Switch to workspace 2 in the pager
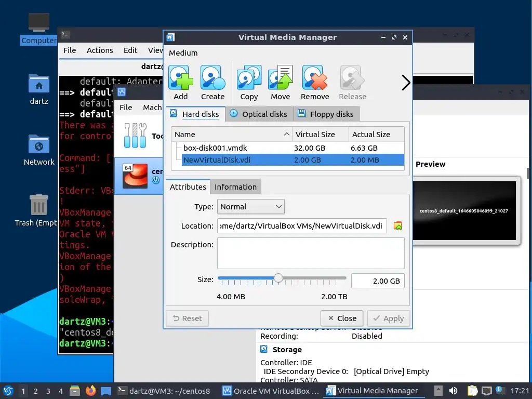Screen dimensions: 532x399 36,391
